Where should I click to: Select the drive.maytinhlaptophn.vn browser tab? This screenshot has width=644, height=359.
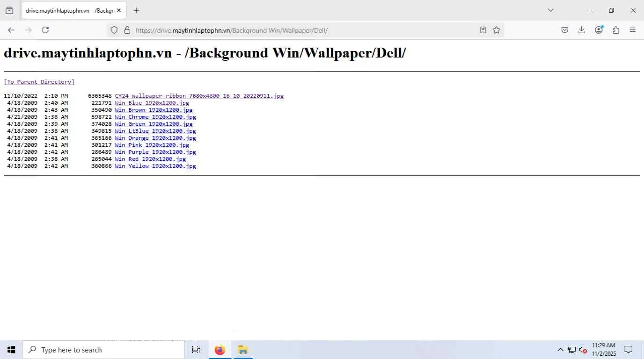tap(73, 11)
